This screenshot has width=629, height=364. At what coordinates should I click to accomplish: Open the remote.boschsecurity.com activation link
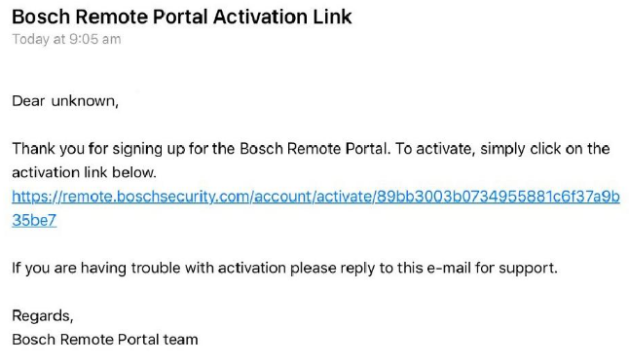click(x=315, y=197)
